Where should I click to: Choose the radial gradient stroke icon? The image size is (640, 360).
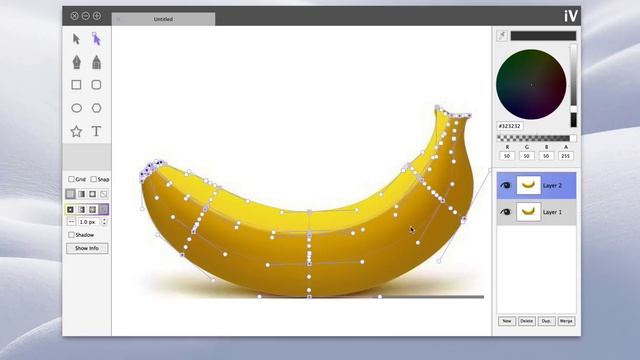(93, 209)
